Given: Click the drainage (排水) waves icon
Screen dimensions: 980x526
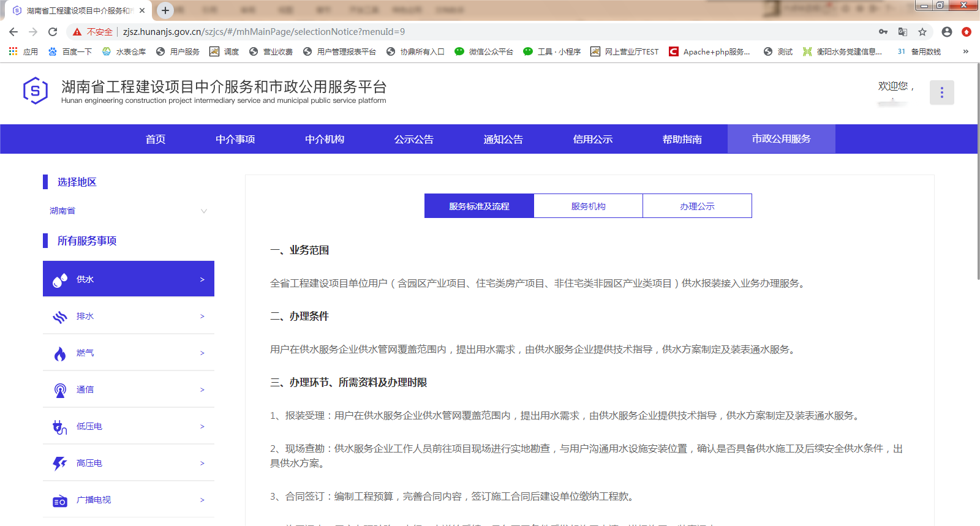Looking at the screenshot, I should [x=60, y=317].
